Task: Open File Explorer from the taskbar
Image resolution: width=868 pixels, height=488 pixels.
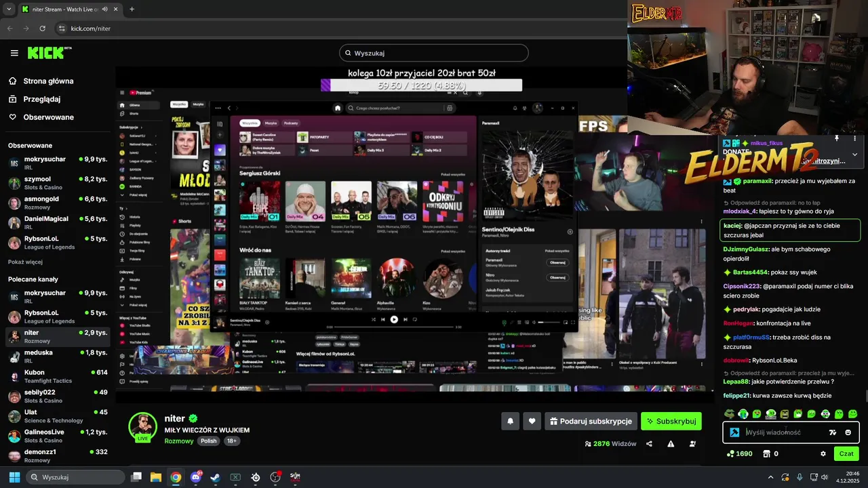Action: [x=156, y=477]
